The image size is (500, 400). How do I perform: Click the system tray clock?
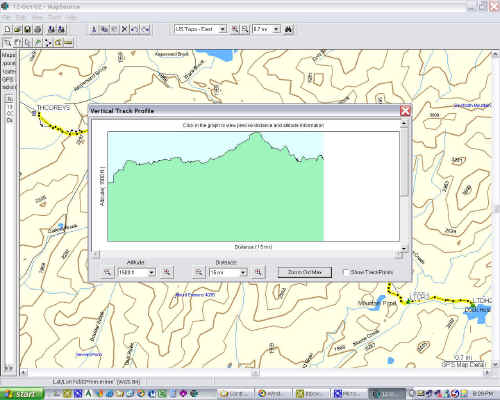pos(482,394)
